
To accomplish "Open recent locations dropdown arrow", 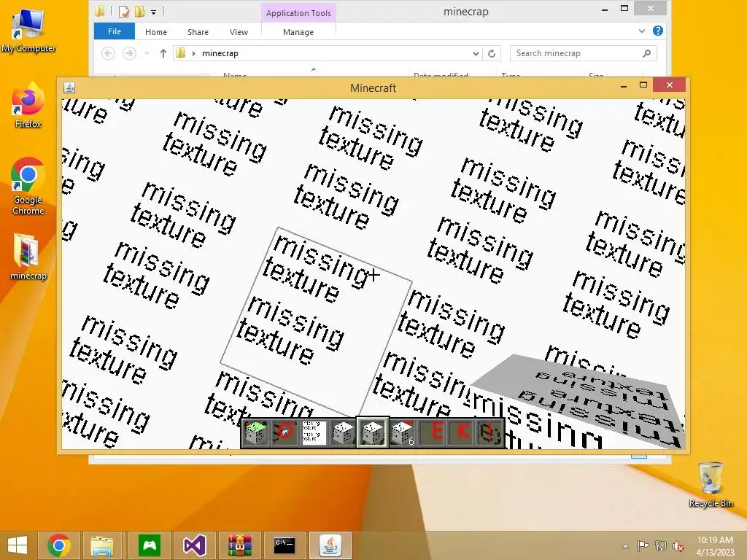I will coord(147,53).
